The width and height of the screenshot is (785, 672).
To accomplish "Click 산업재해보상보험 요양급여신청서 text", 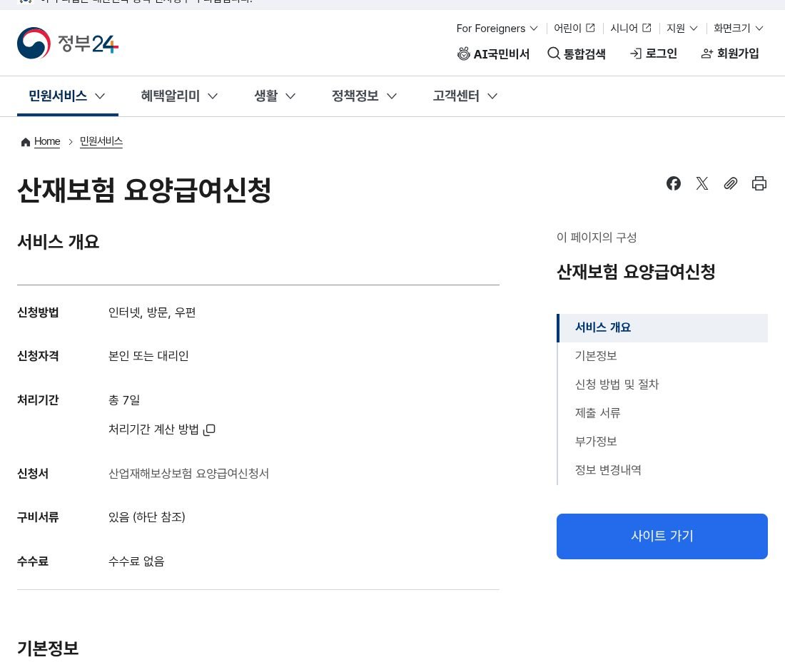I will pos(188,474).
